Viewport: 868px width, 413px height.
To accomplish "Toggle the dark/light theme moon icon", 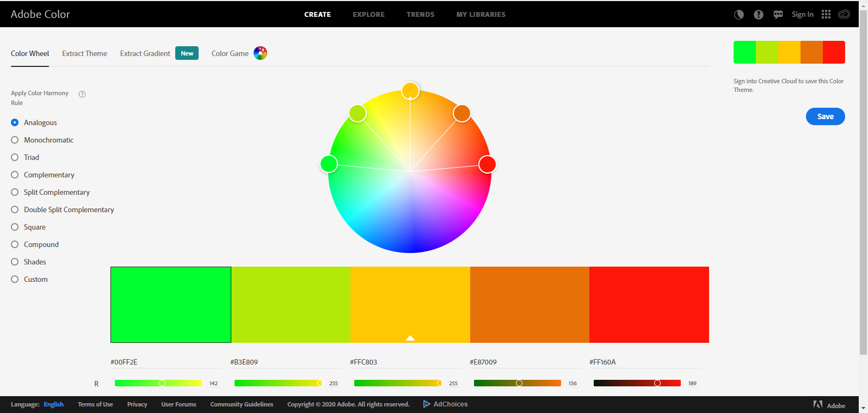I will pyautogui.click(x=738, y=15).
